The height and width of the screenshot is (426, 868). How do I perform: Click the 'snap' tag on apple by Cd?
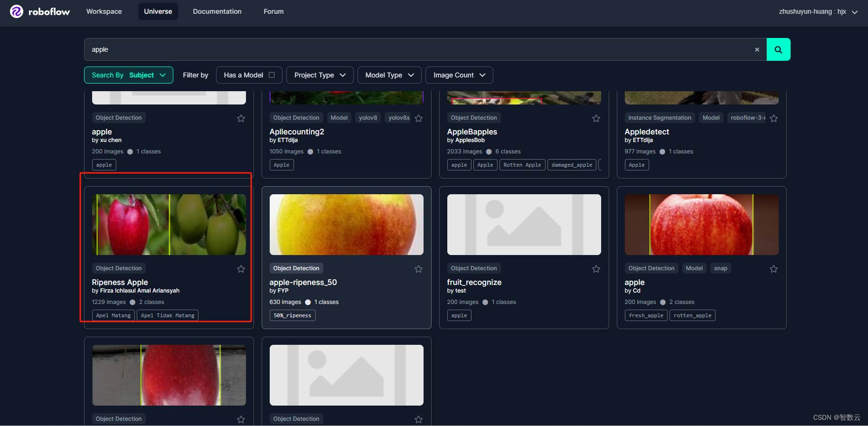721,268
